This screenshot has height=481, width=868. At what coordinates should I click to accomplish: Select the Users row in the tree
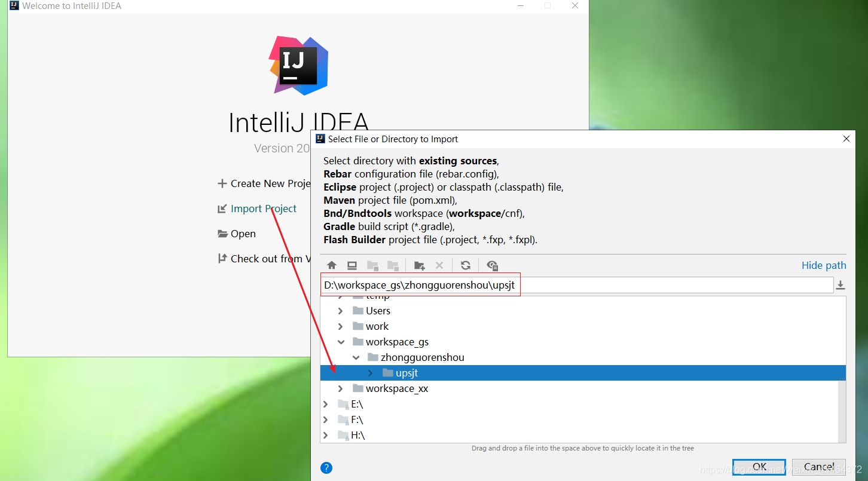coord(583,311)
